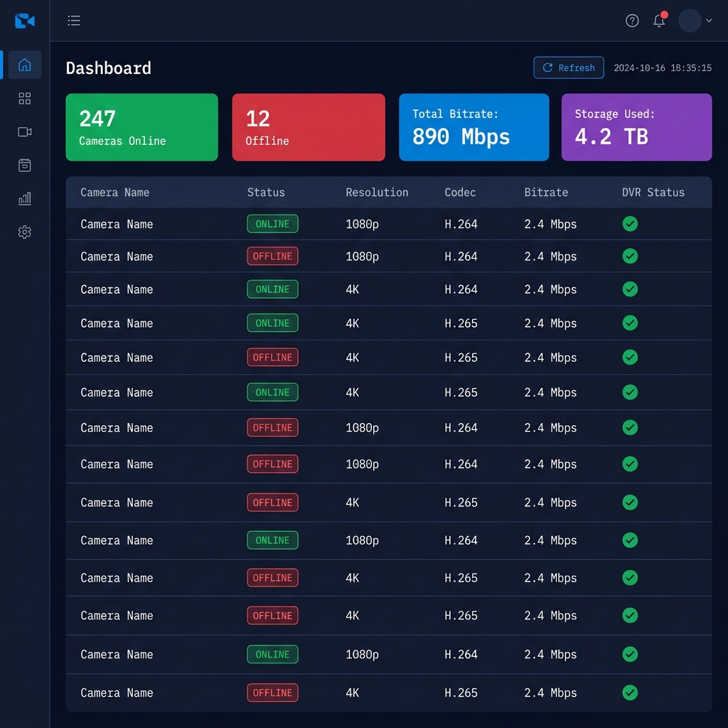The image size is (728, 728).
Task: Sort by Codec column header
Action: pyautogui.click(x=460, y=192)
